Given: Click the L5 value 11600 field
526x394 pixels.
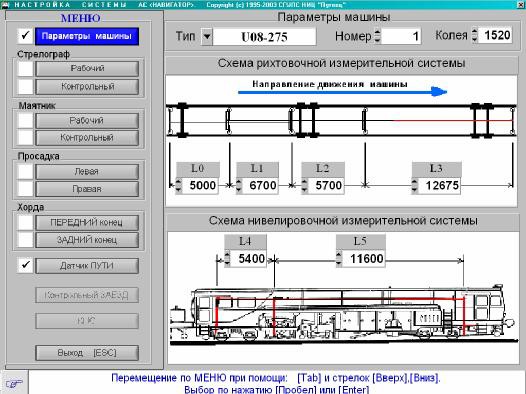Looking at the screenshot, I should pyautogui.click(x=364, y=259).
